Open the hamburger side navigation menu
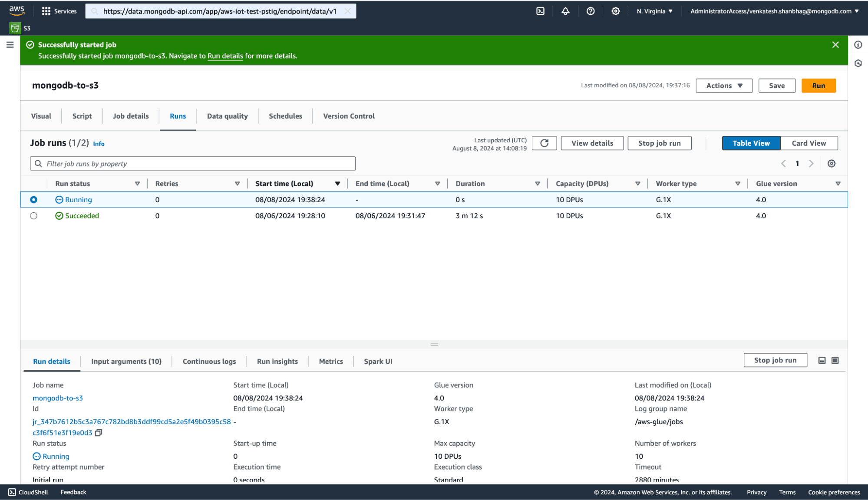The image size is (868, 500). pos(10,45)
